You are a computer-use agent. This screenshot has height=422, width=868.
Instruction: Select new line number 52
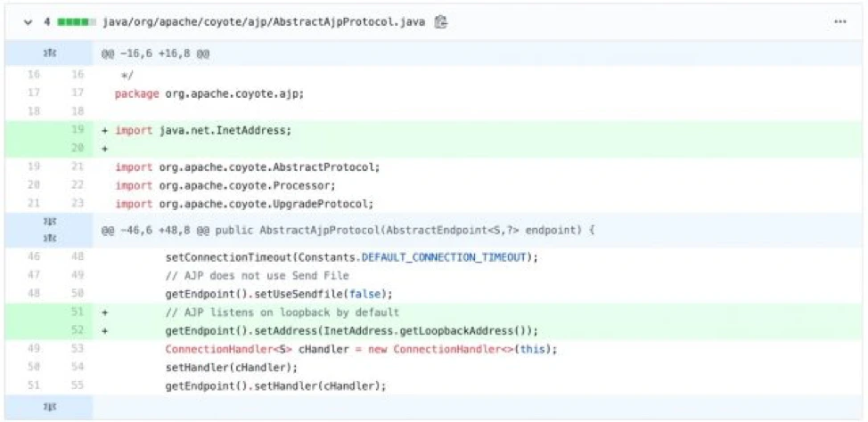77,330
